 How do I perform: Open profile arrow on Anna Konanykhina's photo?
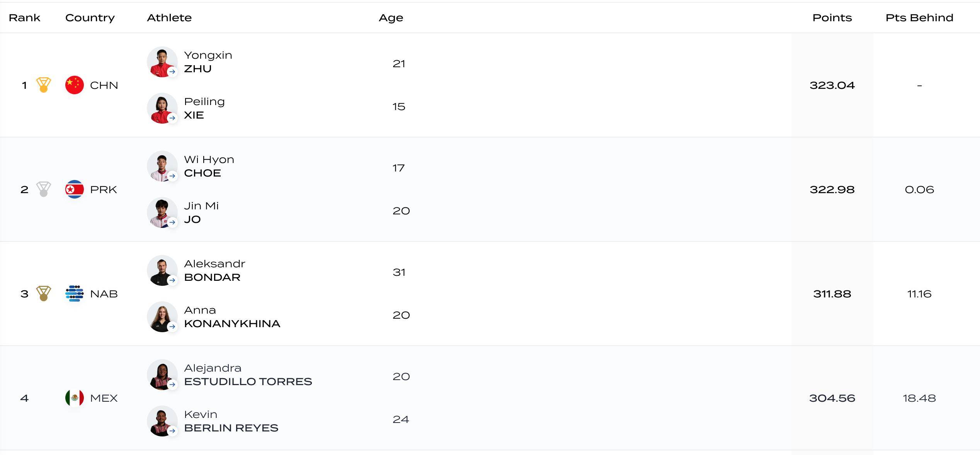[172, 327]
